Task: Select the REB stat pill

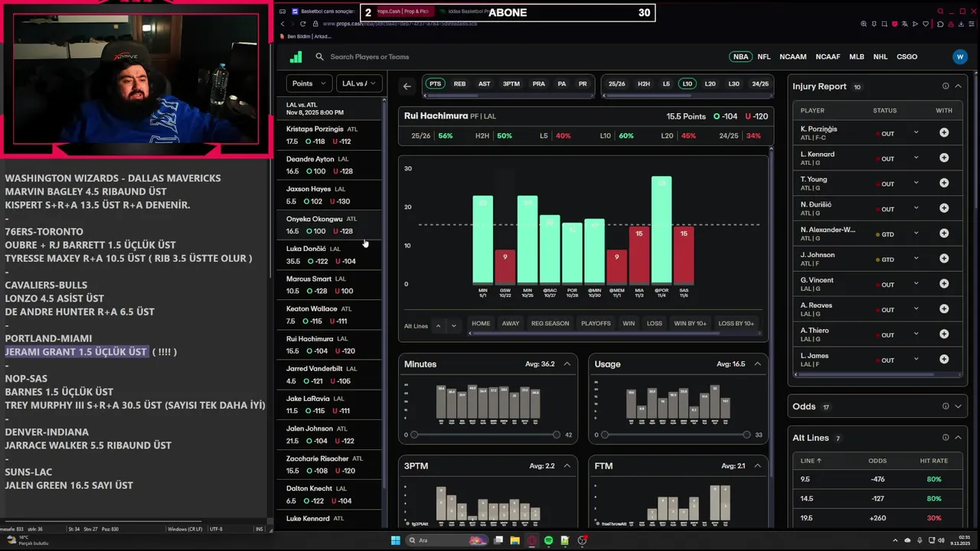Action: pos(459,84)
